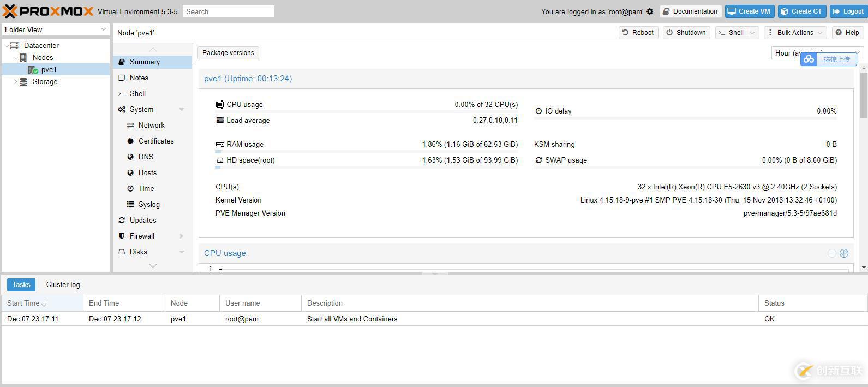
Task: Click the cloud upload overlay icon
Action: point(809,59)
